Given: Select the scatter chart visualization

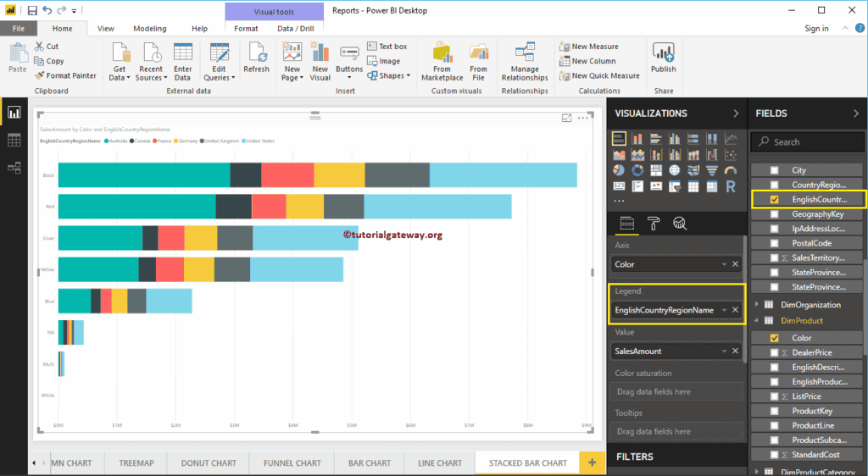Looking at the screenshot, I should [x=731, y=155].
